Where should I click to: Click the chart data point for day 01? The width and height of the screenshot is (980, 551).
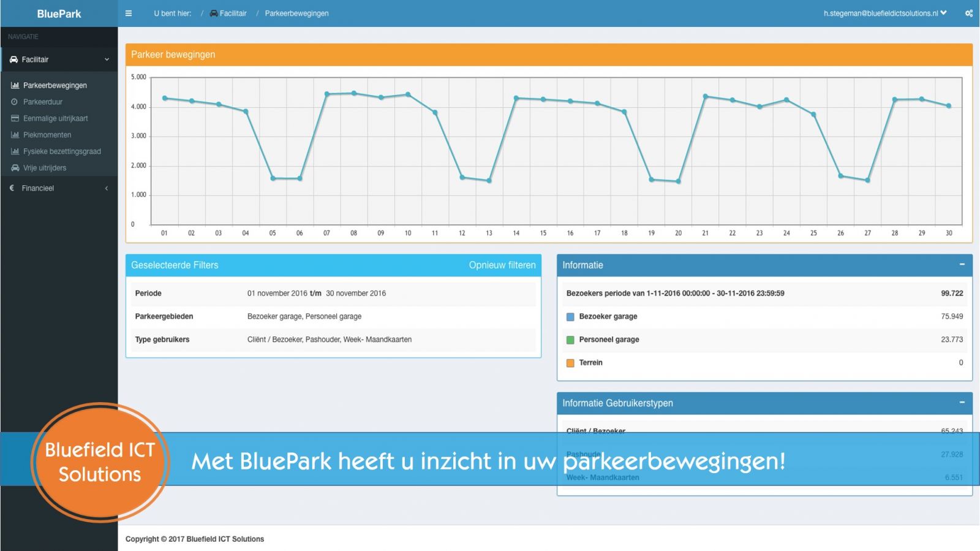(165, 98)
